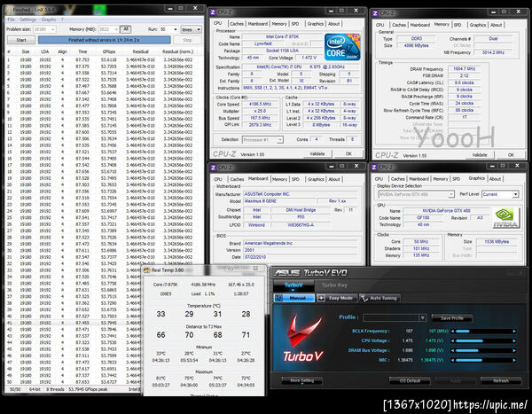Lower DRAM Bus Voltage with its left arrow
The height and width of the screenshot is (414, 532).
pyautogui.click(x=452, y=350)
